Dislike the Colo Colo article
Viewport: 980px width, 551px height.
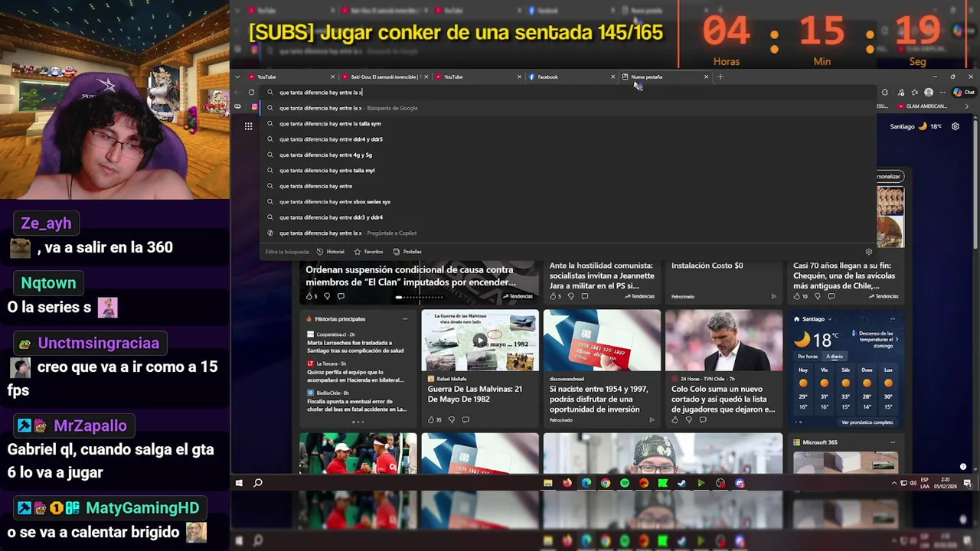click(x=688, y=419)
